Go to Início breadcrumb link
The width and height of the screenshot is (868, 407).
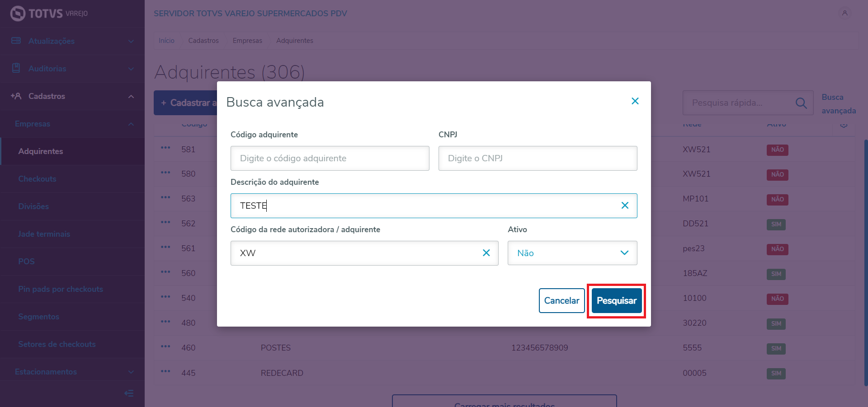[166, 41]
